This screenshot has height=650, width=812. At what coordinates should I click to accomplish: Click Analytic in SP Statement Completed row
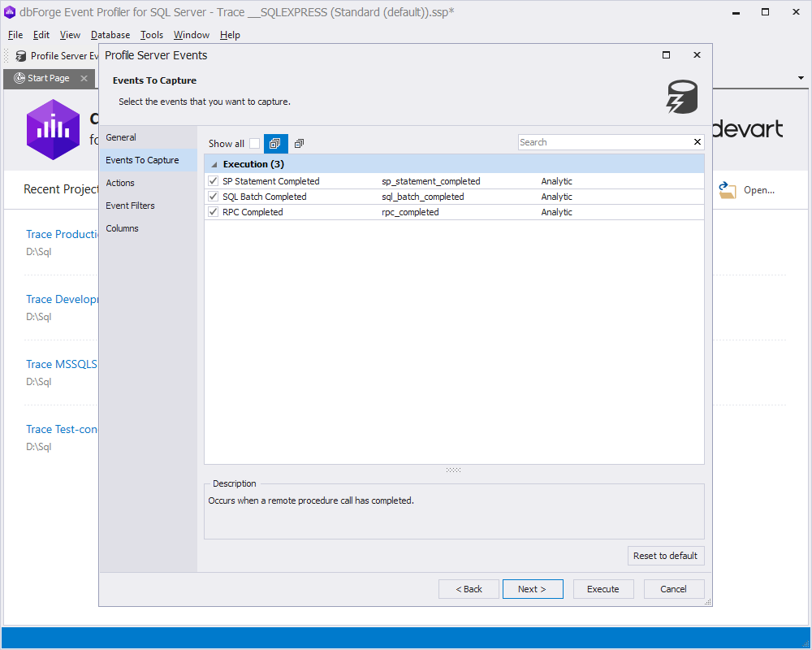(557, 181)
